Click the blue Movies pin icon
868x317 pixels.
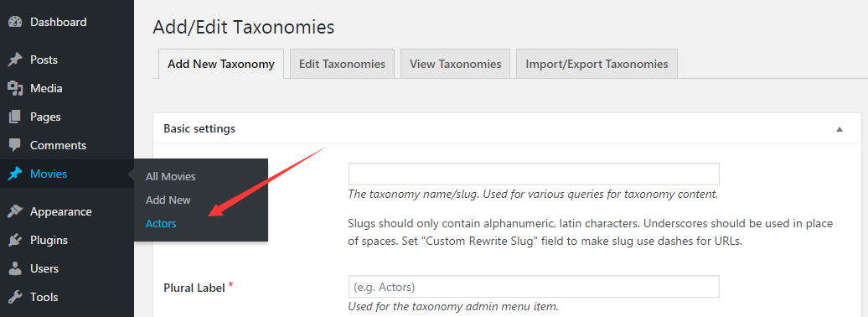(15, 174)
